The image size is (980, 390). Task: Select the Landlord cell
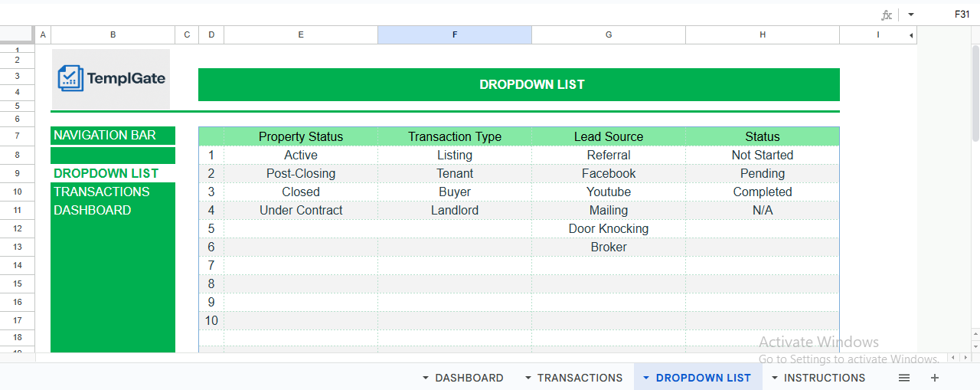pyautogui.click(x=455, y=210)
